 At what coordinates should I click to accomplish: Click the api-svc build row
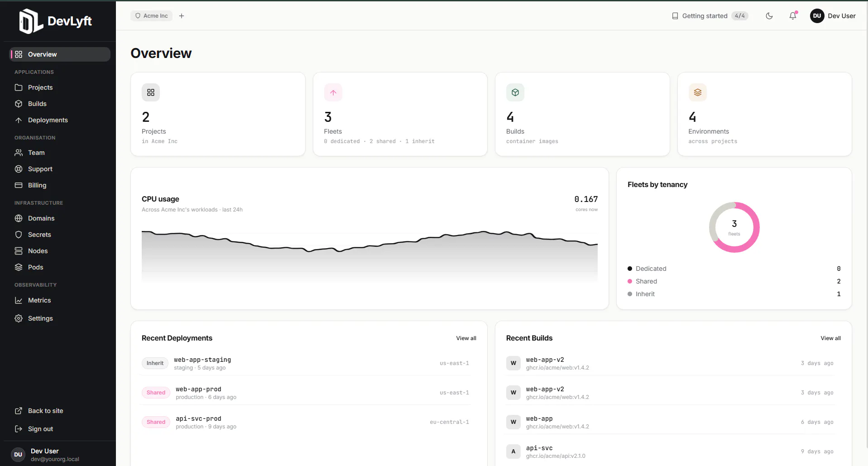670,452
